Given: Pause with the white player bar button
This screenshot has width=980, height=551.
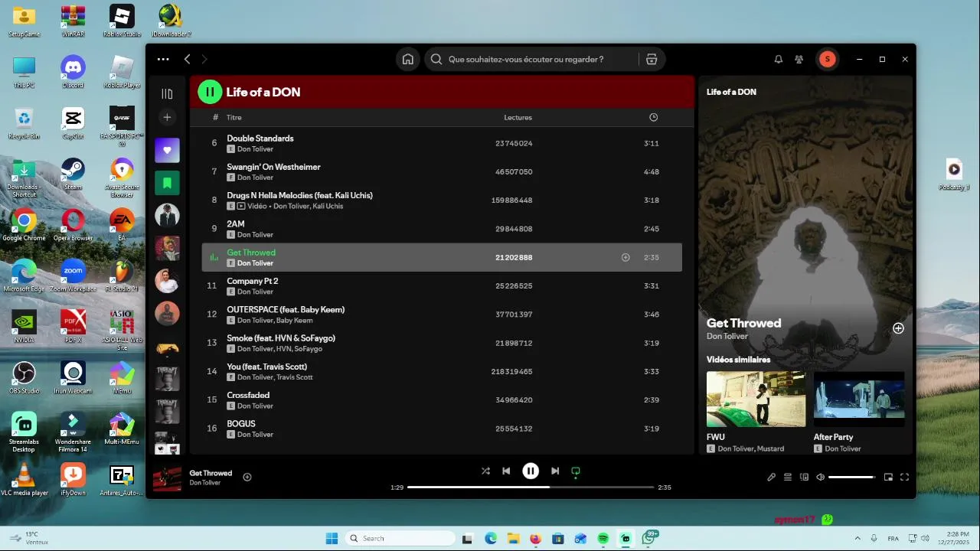Looking at the screenshot, I should (x=531, y=471).
